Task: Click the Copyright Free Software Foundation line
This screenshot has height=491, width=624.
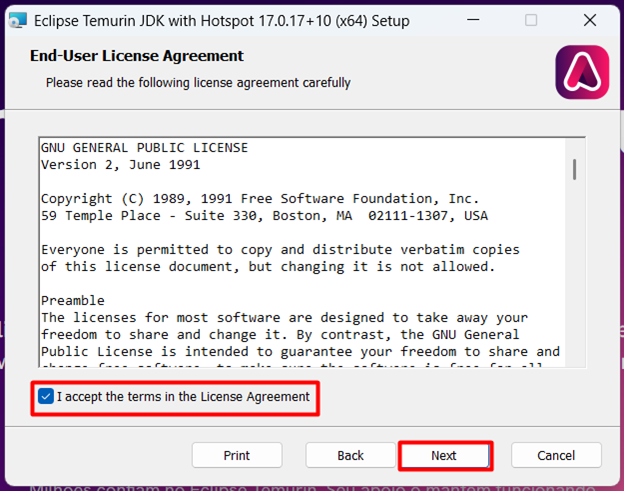Action: coord(260,198)
